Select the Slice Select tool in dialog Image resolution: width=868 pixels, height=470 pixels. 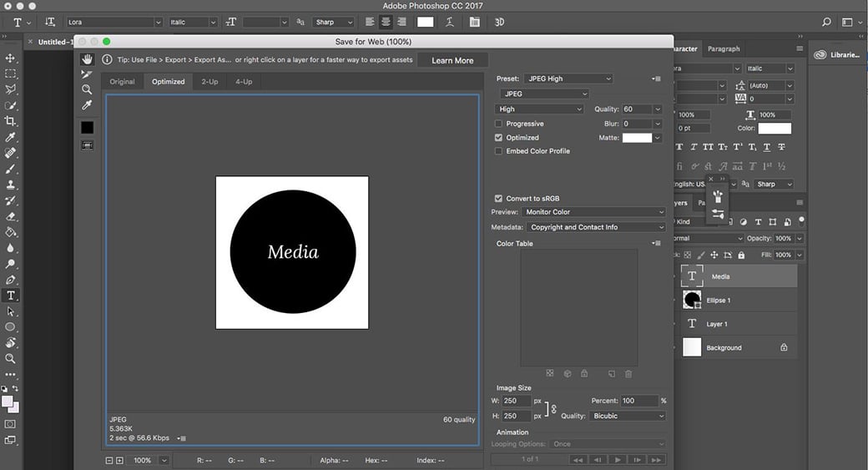point(87,74)
